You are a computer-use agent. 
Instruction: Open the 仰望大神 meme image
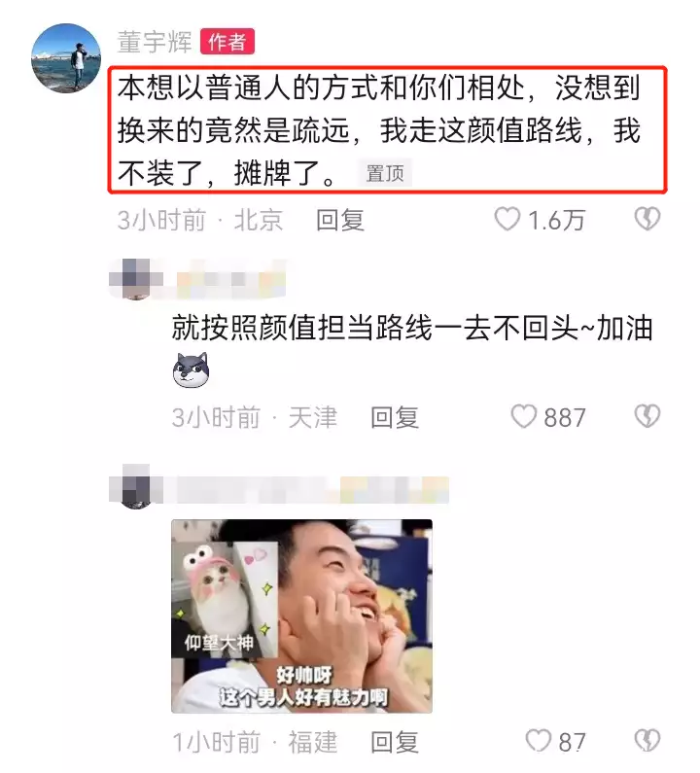coord(301,616)
